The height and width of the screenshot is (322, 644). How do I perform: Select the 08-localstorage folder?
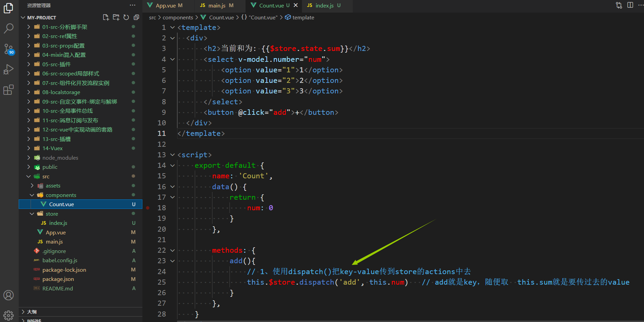[x=81, y=92]
